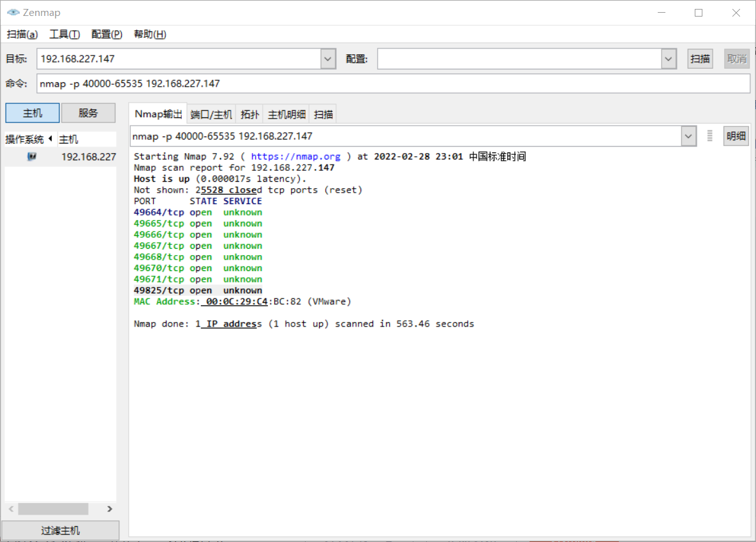The width and height of the screenshot is (756, 542).
Task: Click the Zenmap eye icon in the title bar
Action: (x=13, y=12)
